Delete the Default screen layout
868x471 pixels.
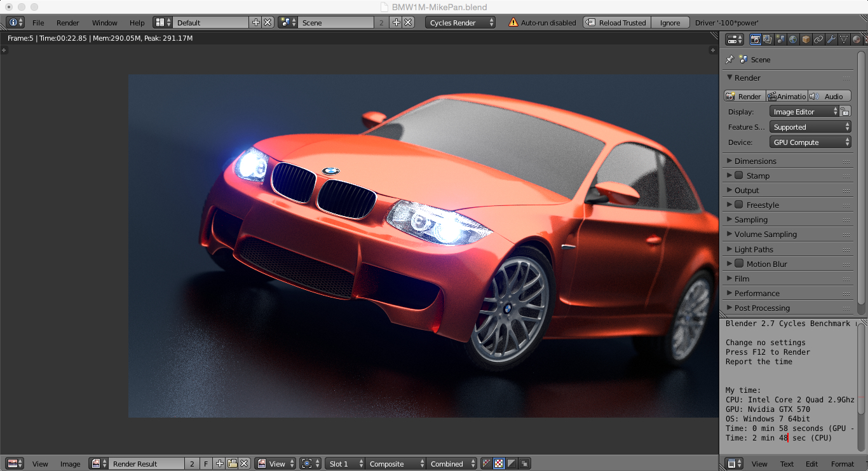coord(268,22)
